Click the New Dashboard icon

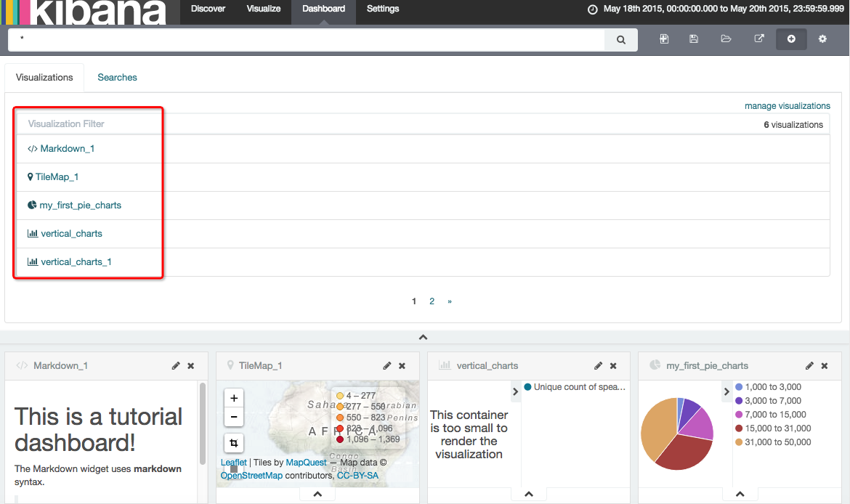[x=664, y=39]
